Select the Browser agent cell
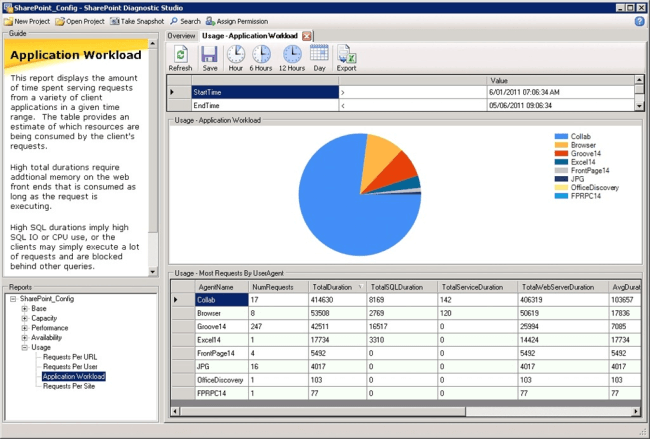Screen dimensions: 650x439 [x=221, y=313]
